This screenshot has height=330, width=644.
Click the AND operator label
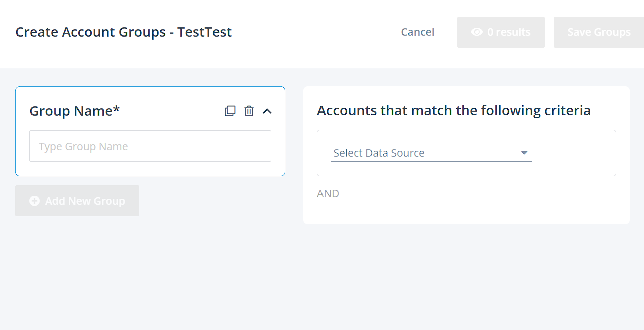(328, 194)
